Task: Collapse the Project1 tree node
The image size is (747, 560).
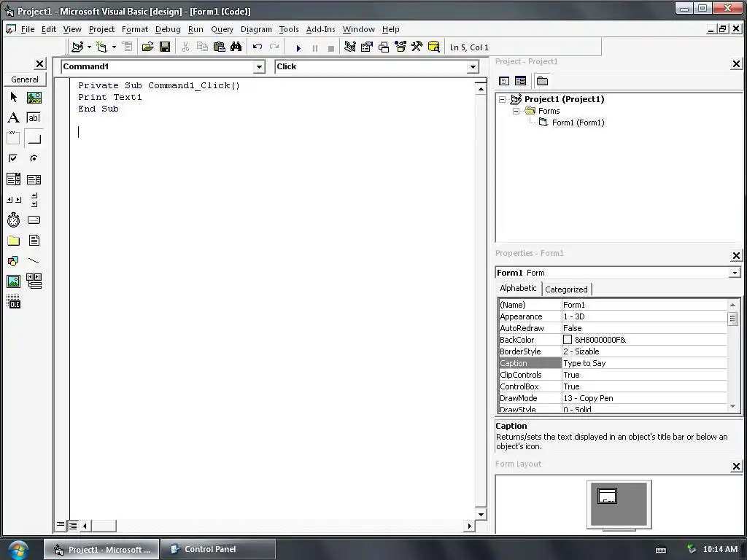Action: click(x=502, y=99)
